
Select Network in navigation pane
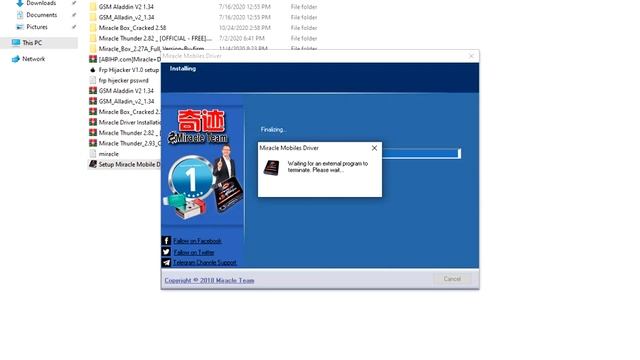pyautogui.click(x=33, y=59)
